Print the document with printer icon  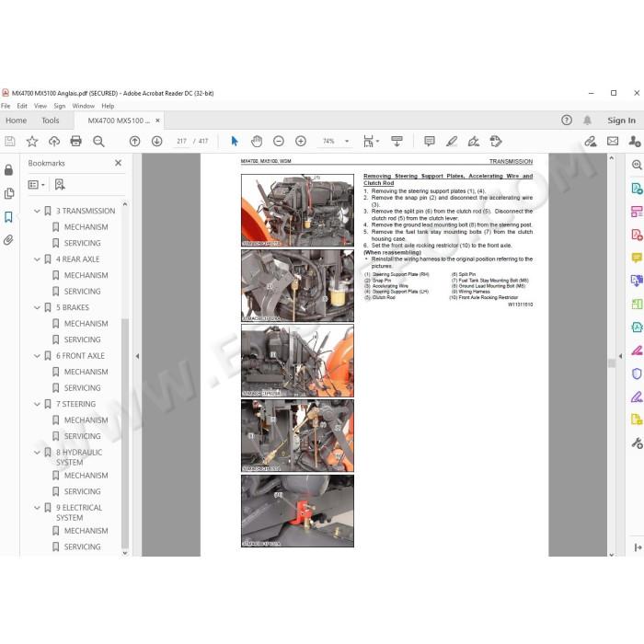click(x=76, y=142)
